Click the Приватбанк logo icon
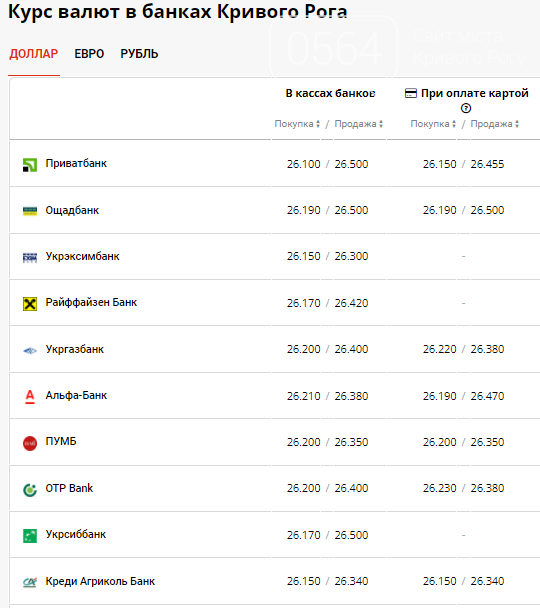The width and height of the screenshot is (540, 608). pyautogui.click(x=30, y=165)
